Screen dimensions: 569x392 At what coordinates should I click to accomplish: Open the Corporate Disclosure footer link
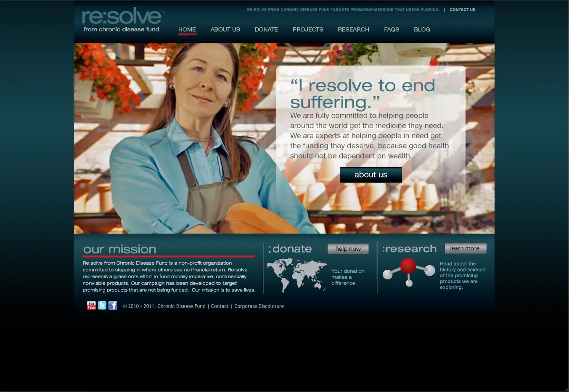point(259,306)
